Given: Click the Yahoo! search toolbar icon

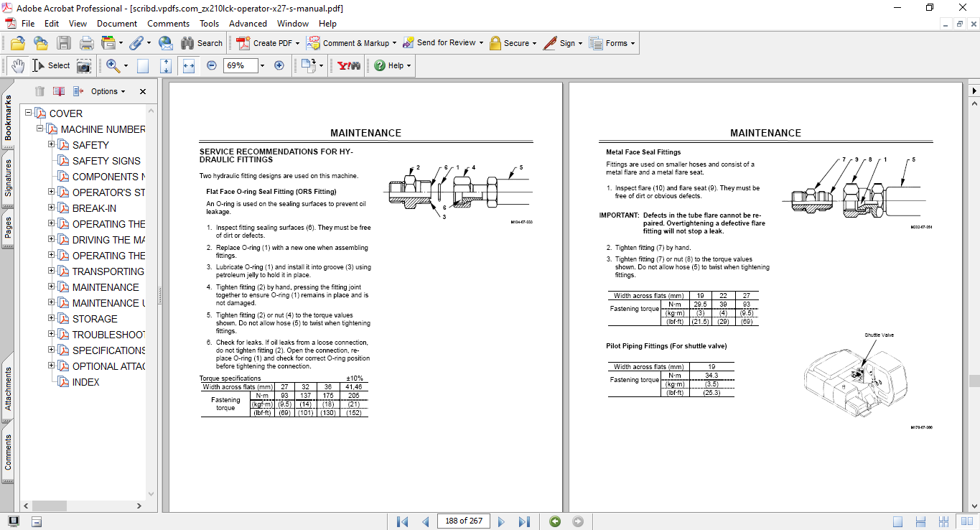Looking at the screenshot, I should 347,65.
